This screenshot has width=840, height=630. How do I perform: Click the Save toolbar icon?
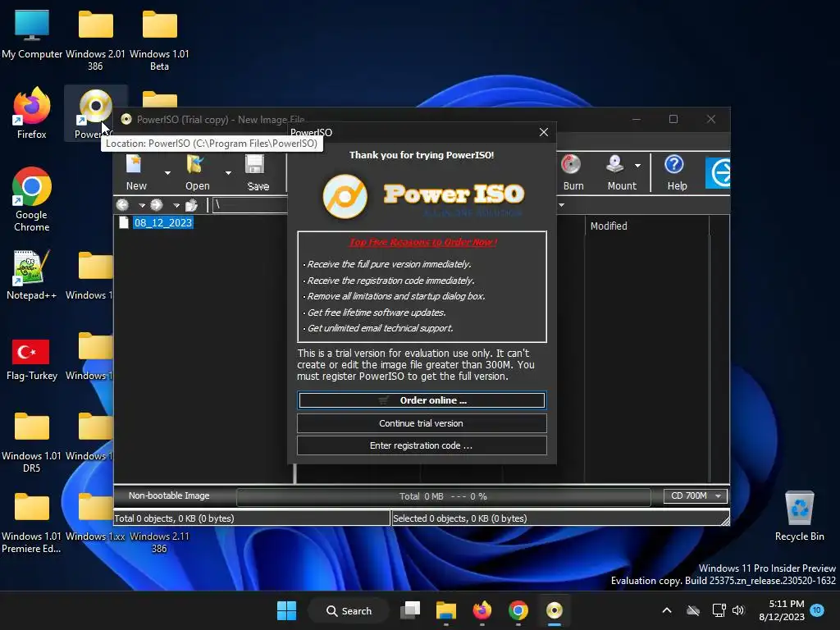click(255, 164)
